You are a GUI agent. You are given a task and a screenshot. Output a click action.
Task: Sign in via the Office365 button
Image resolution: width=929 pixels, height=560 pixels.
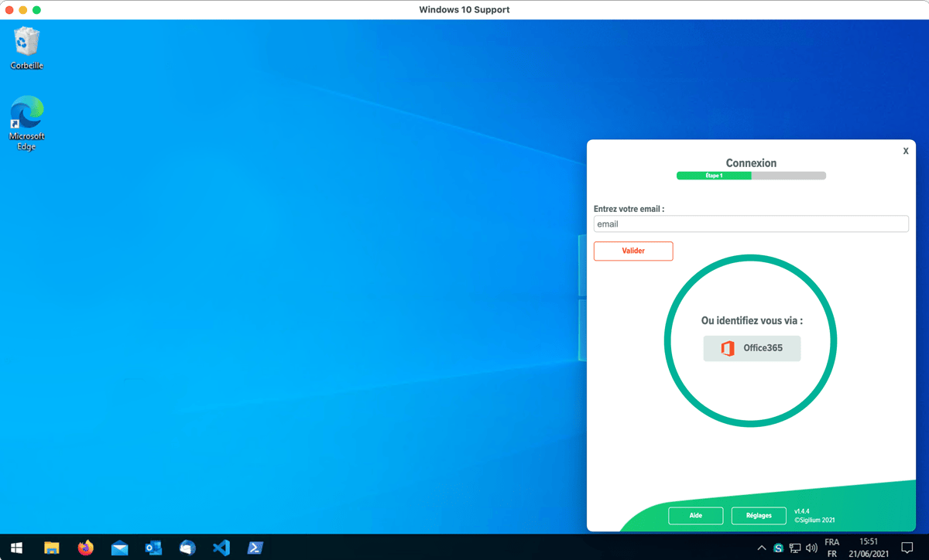[752, 348]
